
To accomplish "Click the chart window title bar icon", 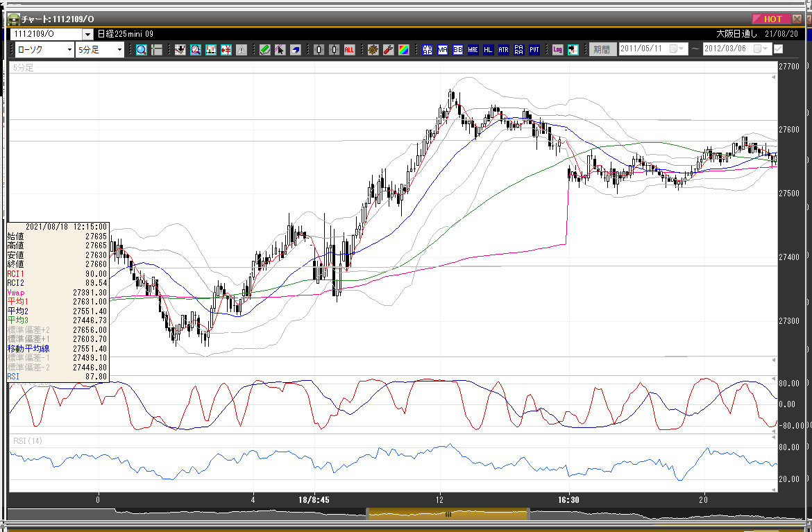I will (x=13, y=19).
